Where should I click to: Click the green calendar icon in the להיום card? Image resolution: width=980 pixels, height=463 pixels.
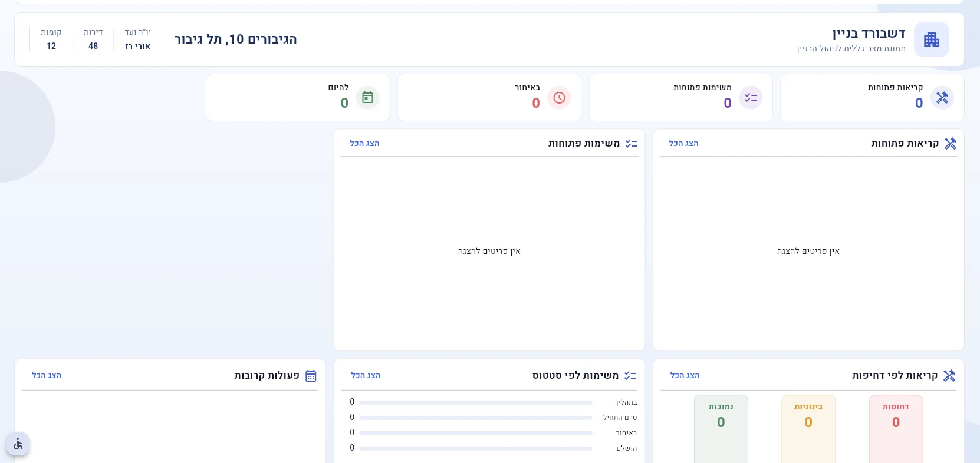tap(367, 98)
